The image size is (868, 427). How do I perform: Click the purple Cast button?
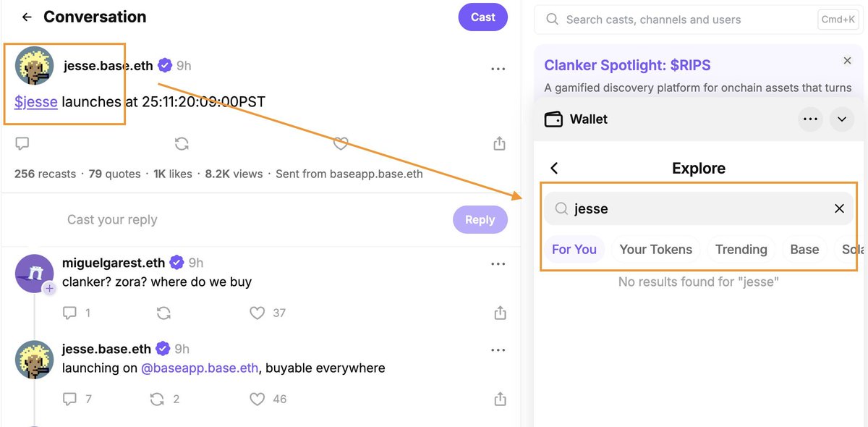pyautogui.click(x=483, y=17)
